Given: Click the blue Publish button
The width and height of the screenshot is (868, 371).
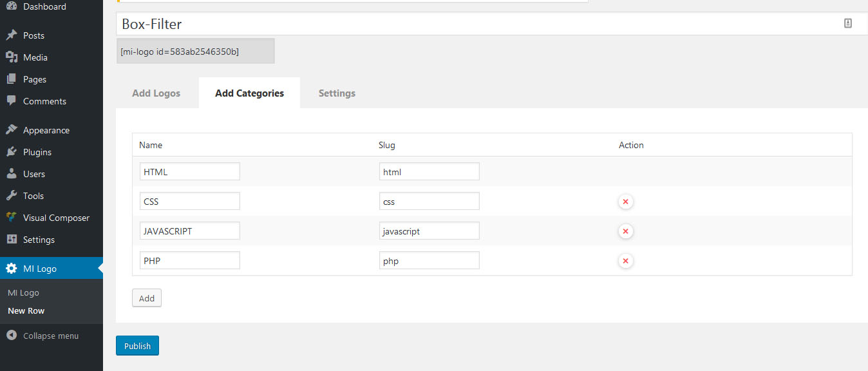Looking at the screenshot, I should (137, 346).
